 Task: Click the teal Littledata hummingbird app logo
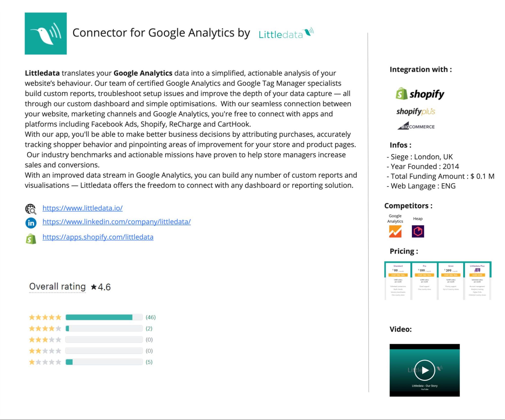pos(46,34)
